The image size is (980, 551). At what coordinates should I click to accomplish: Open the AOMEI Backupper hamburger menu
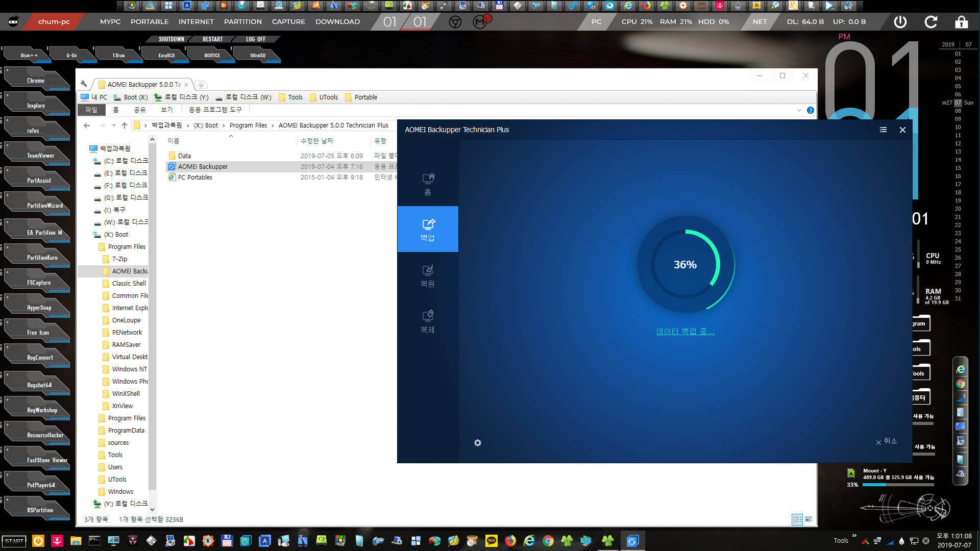[x=883, y=130]
